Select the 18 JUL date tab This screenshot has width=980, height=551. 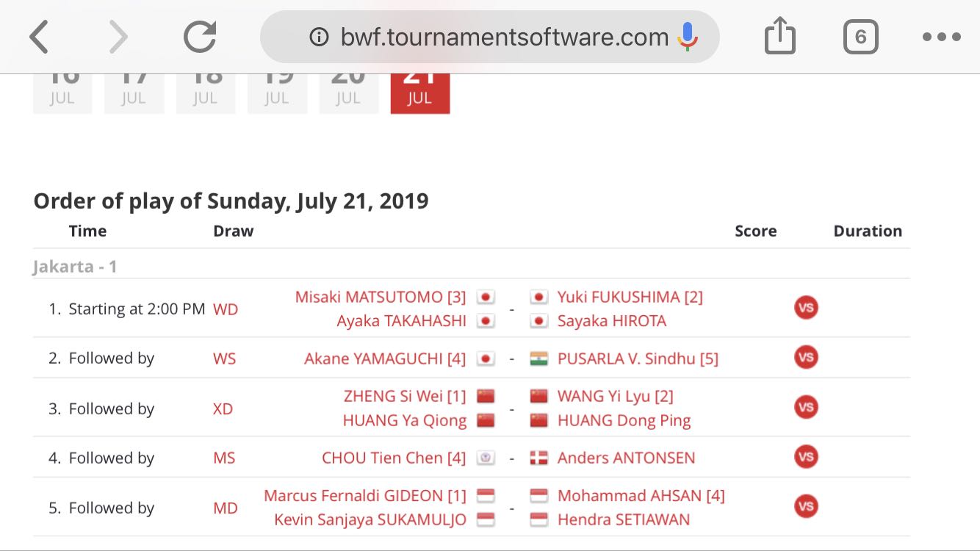click(205, 93)
